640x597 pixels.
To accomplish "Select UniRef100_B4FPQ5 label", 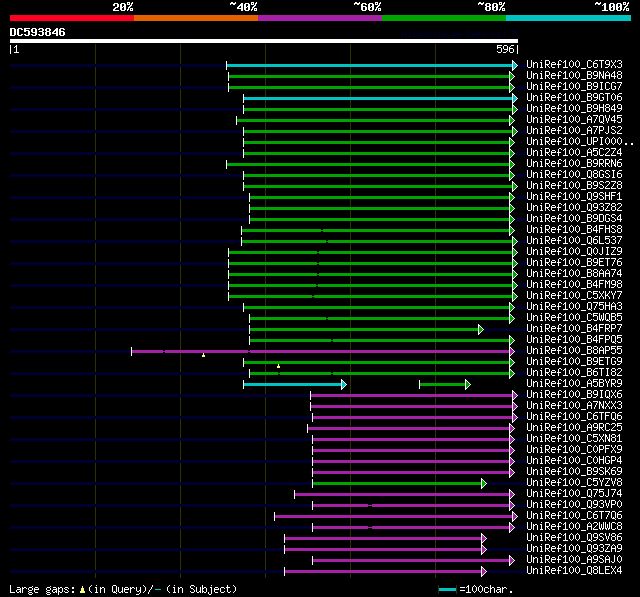I will [574, 340].
